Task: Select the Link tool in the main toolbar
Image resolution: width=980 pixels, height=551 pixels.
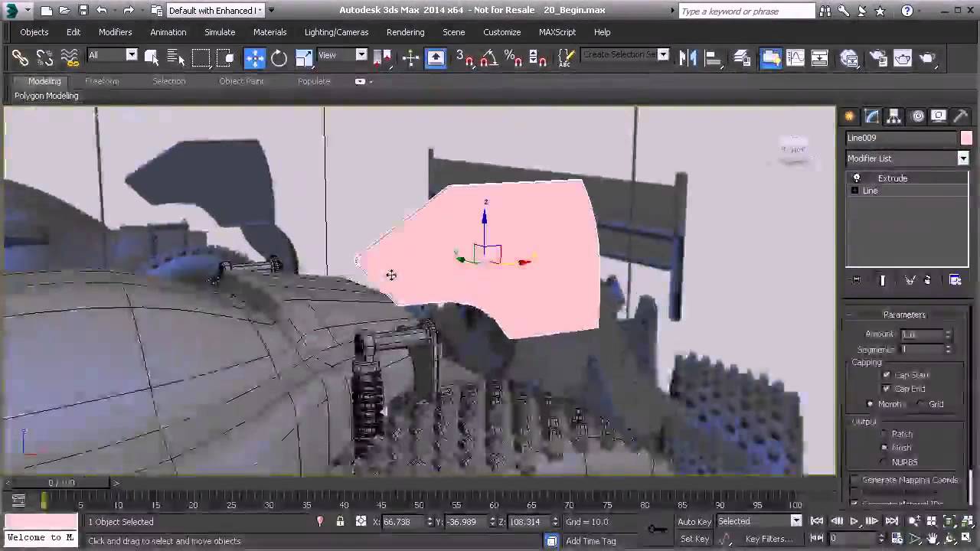Action: click(20, 57)
